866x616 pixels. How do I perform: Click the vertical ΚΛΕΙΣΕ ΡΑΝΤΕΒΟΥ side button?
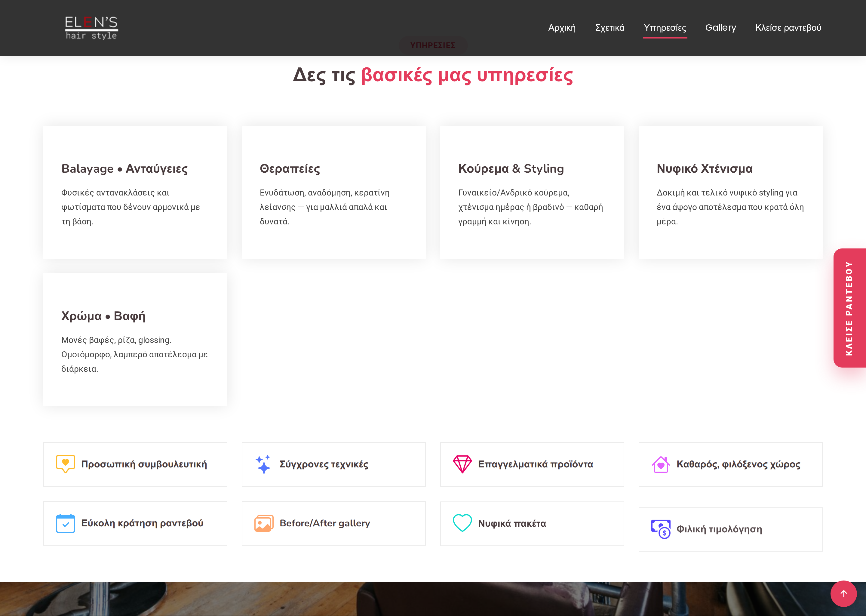coord(850,308)
